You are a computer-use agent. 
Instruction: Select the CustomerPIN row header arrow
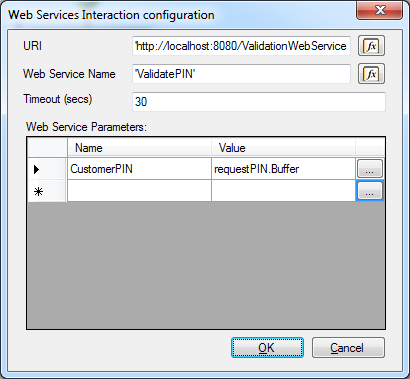click(x=47, y=169)
